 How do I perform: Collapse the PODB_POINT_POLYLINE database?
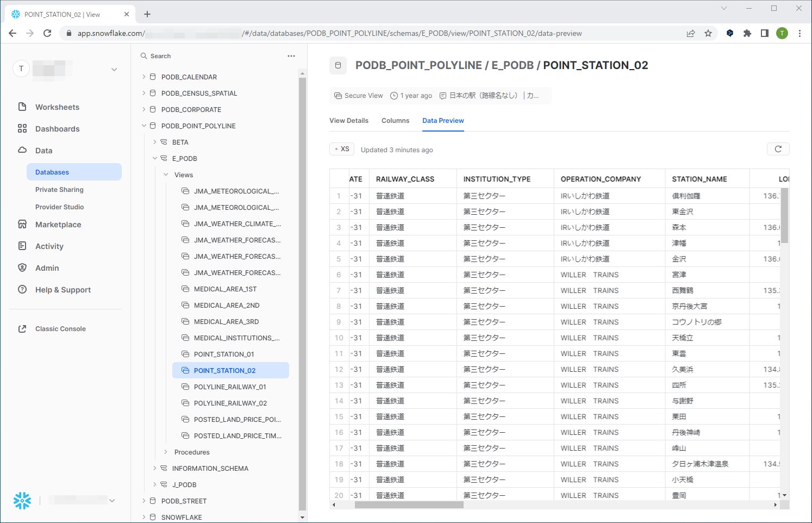pos(144,126)
